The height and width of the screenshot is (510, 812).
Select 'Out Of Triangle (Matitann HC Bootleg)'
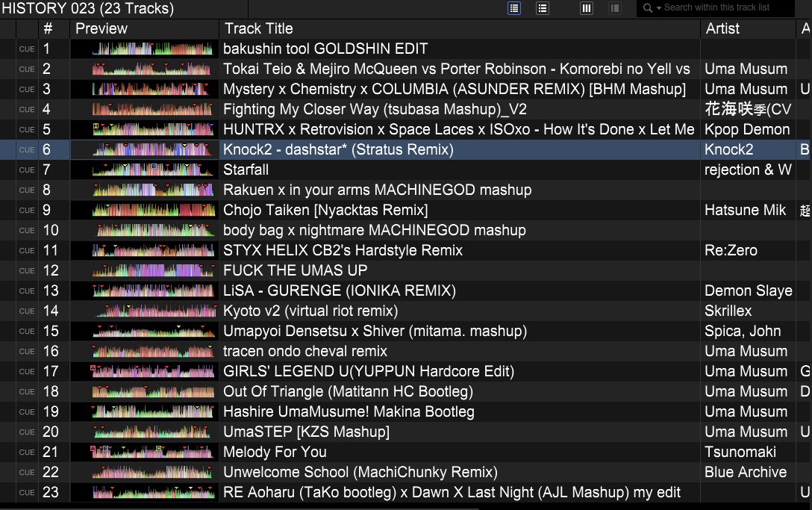click(348, 391)
